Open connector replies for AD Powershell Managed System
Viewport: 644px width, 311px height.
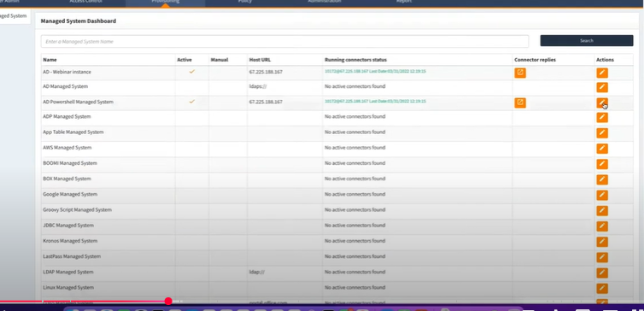pyautogui.click(x=520, y=103)
